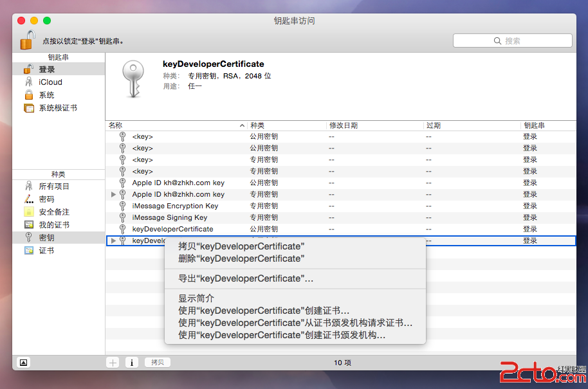
Task: Click the info (i) button at bottom
Action: click(x=131, y=363)
